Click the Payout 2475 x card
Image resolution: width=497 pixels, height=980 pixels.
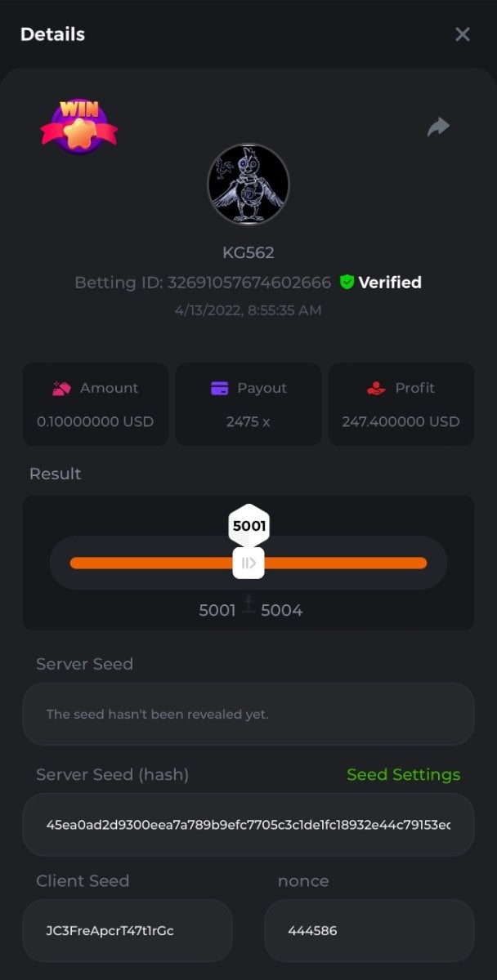(248, 405)
